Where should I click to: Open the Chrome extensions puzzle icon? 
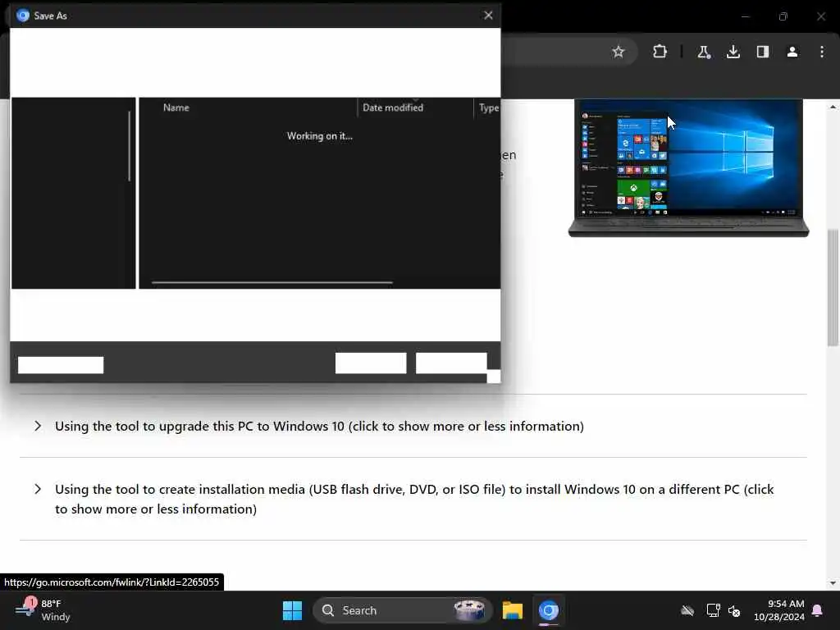pyautogui.click(x=660, y=52)
